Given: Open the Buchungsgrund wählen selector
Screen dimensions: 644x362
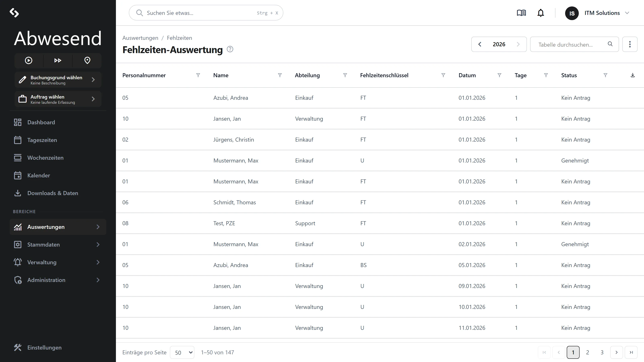Looking at the screenshot, I should click(58, 80).
